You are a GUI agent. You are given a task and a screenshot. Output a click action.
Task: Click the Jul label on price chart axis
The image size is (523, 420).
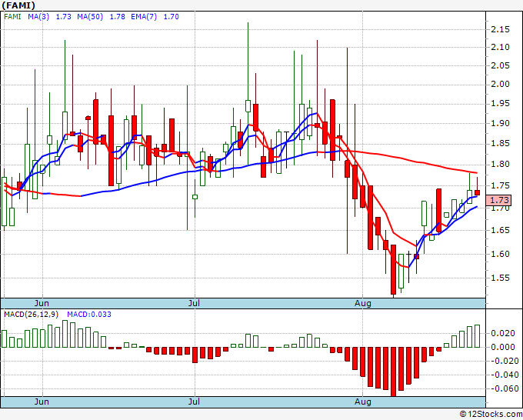pos(194,303)
